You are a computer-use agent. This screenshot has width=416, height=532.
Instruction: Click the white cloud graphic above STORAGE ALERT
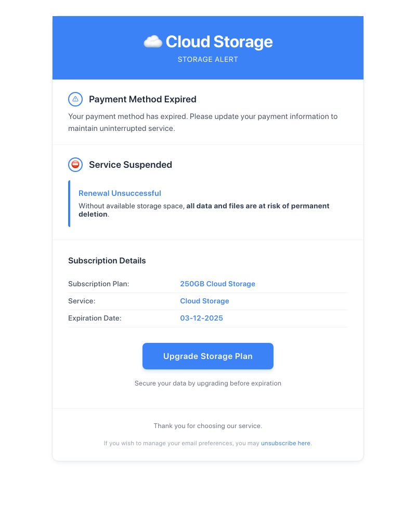[152, 41]
